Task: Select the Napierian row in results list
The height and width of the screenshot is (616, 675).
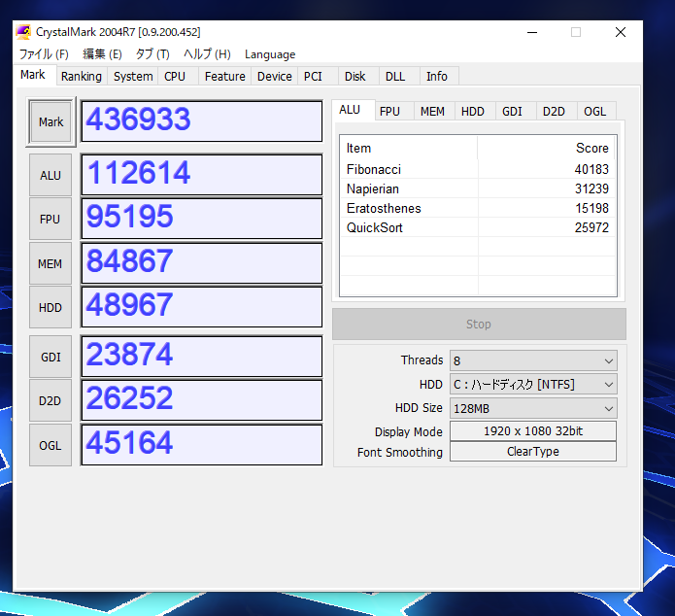Action: tap(478, 188)
